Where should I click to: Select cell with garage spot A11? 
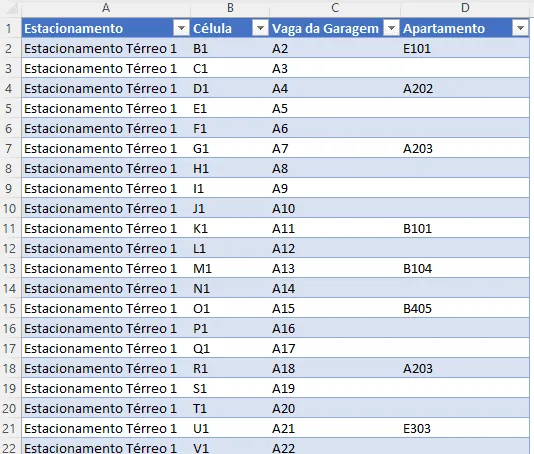tap(335, 229)
